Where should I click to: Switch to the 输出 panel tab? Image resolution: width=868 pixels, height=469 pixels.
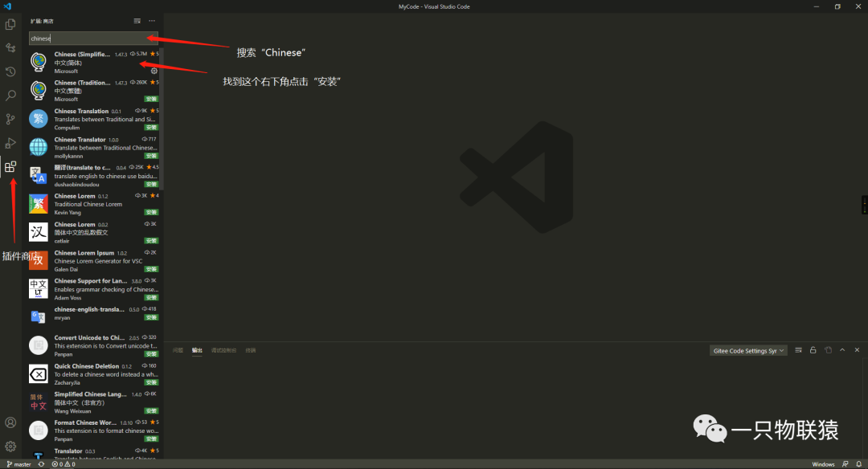click(x=197, y=350)
